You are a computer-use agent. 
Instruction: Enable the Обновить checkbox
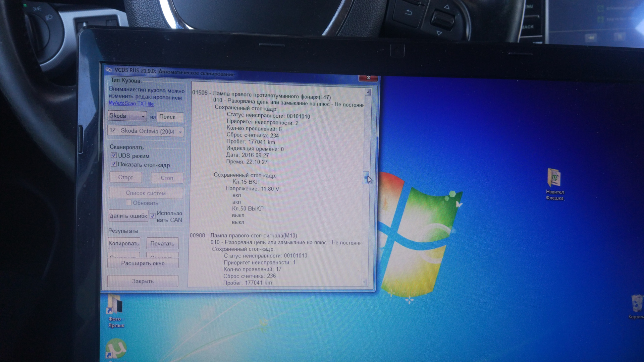[x=128, y=202]
